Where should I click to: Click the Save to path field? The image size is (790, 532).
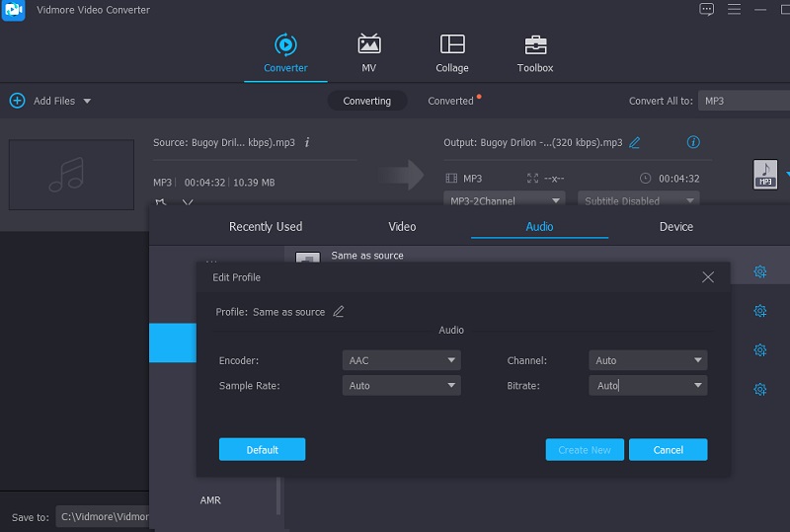coord(103,517)
